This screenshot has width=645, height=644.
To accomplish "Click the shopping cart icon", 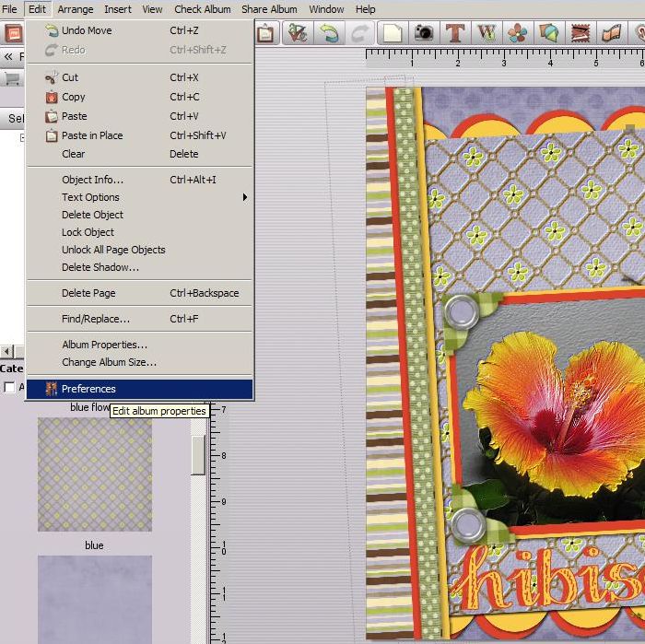I will coord(13,78).
